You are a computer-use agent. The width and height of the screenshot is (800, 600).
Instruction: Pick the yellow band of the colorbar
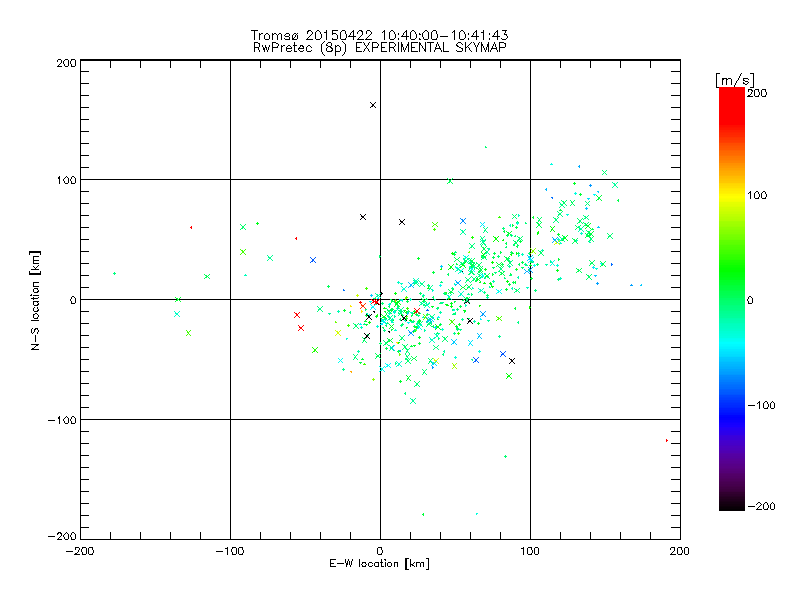[x=732, y=196]
